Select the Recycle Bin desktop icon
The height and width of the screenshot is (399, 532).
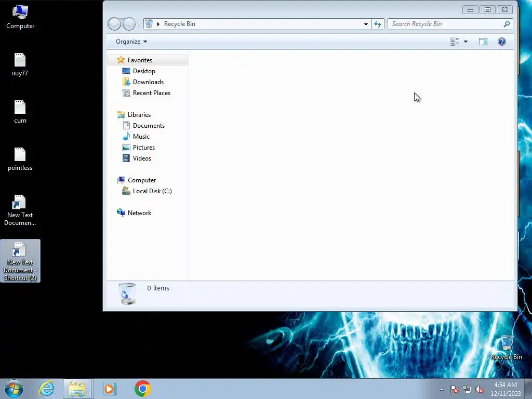[x=506, y=347]
